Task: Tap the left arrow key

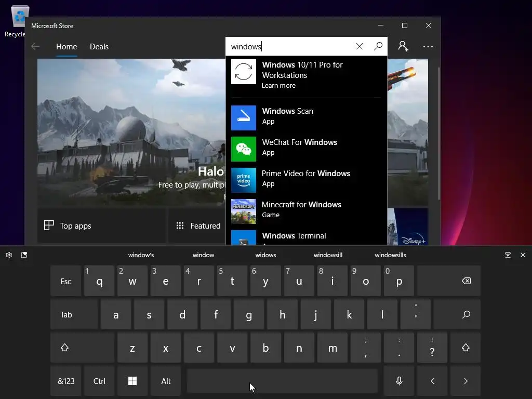Action: pyautogui.click(x=432, y=381)
